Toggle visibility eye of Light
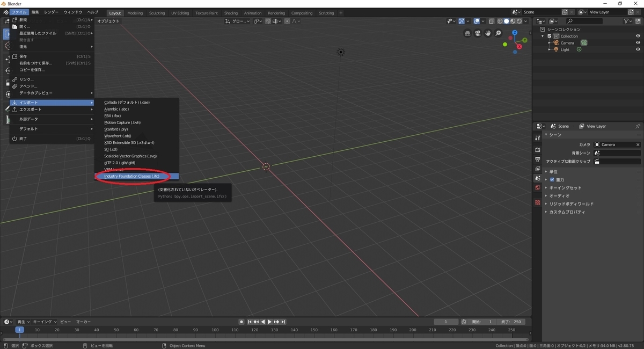 (638, 49)
